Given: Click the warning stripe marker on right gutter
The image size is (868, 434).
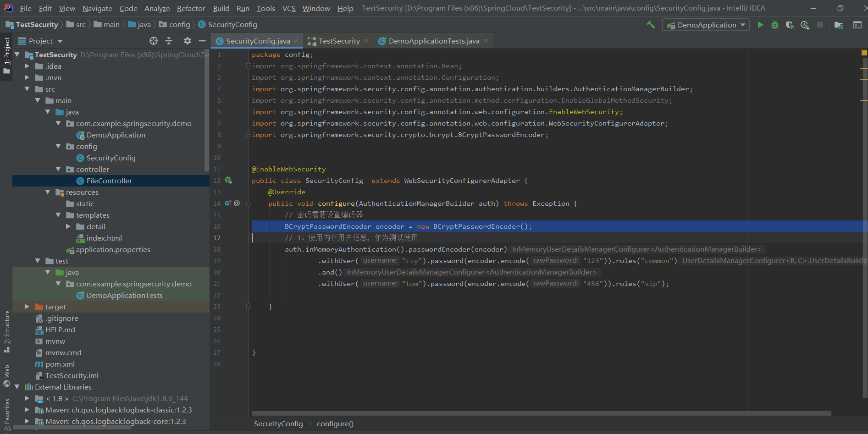Looking at the screenshot, I should (864, 69).
